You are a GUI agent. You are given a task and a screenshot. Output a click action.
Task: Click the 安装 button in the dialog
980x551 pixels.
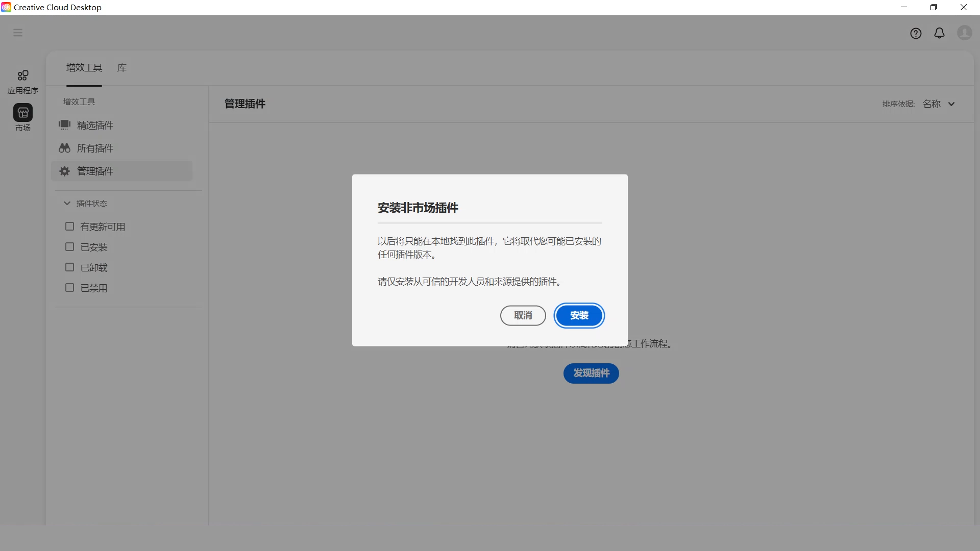point(579,315)
